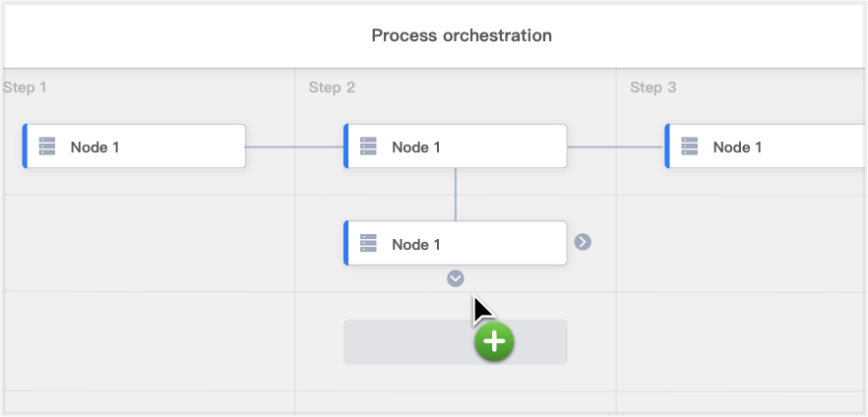The width and height of the screenshot is (868, 417).
Task: Click the gray placeholder drop zone
Action: (403, 342)
